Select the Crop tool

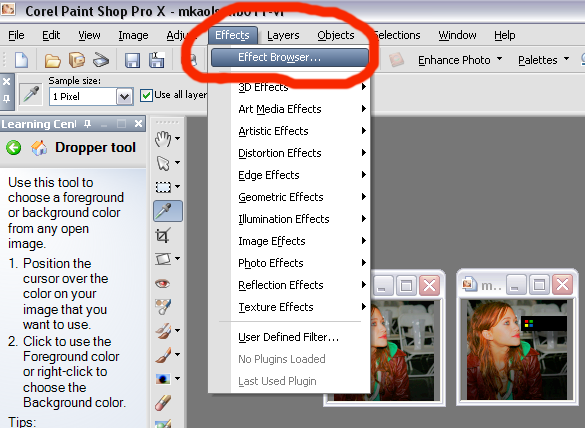[163, 235]
